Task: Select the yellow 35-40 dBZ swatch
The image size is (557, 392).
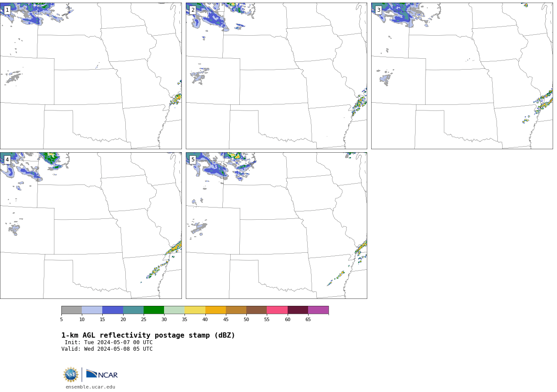Action: [x=195, y=310]
